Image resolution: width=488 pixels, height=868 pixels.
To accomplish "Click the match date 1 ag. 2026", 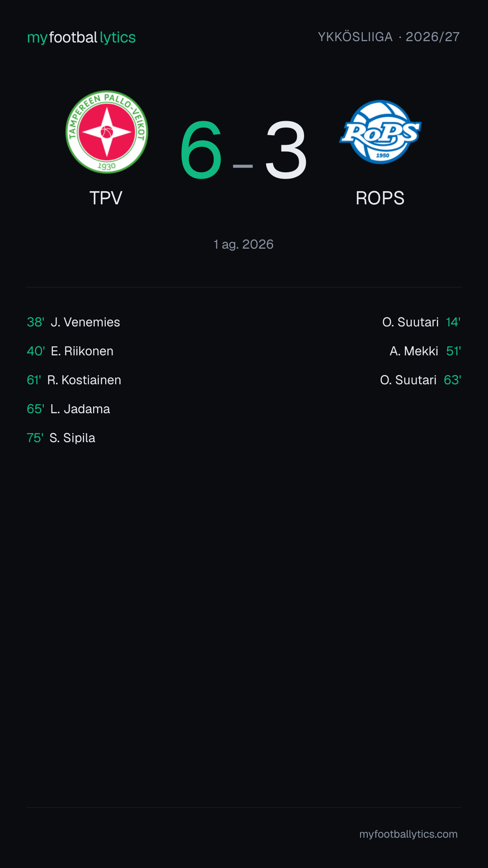I will click(x=244, y=244).
